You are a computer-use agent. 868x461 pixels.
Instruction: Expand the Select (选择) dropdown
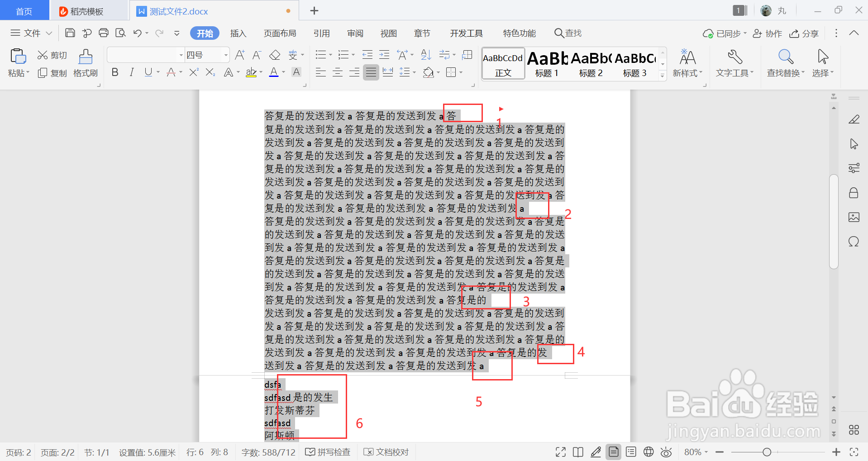point(832,72)
